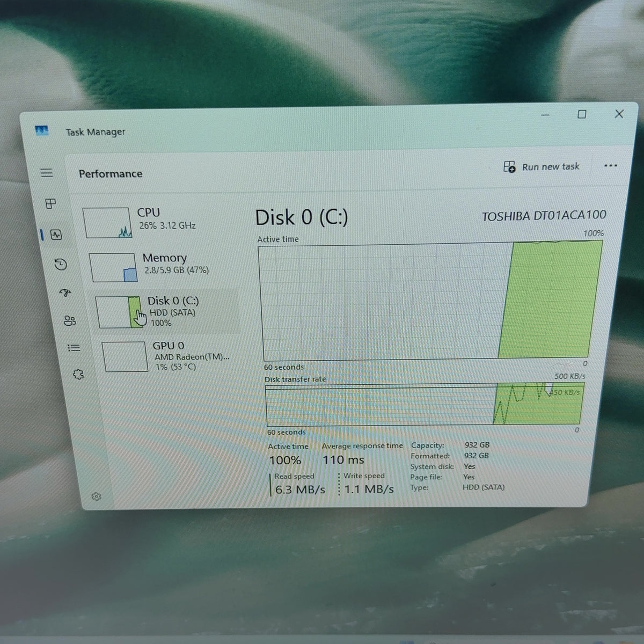
Task: Open the hamburger navigation menu
Action: tap(47, 172)
